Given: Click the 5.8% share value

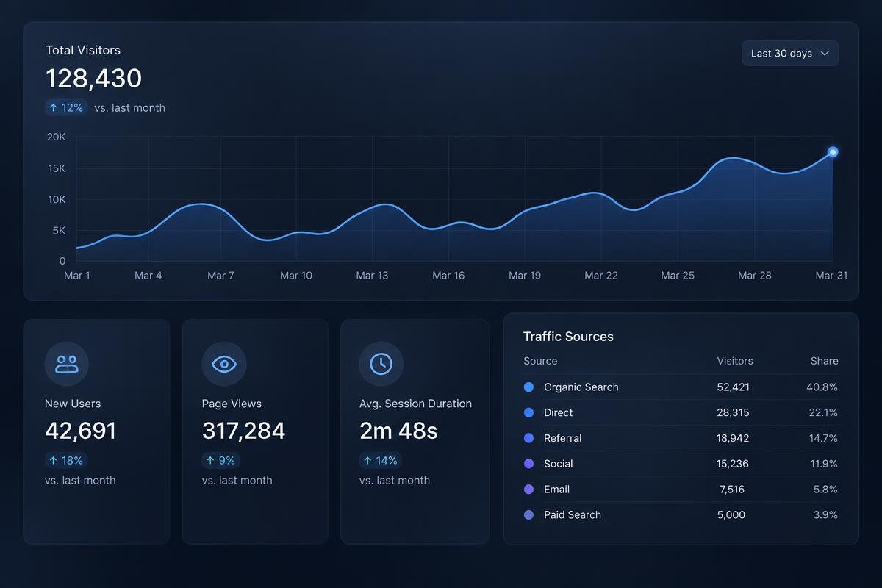Looking at the screenshot, I should tap(825, 490).
